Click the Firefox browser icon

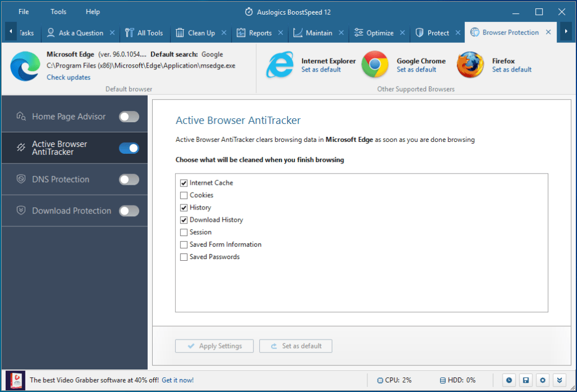coord(470,64)
